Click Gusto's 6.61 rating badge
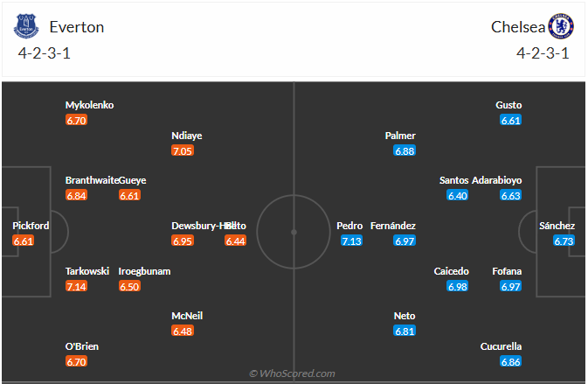Image resolution: width=588 pixels, height=384 pixels. [x=511, y=120]
